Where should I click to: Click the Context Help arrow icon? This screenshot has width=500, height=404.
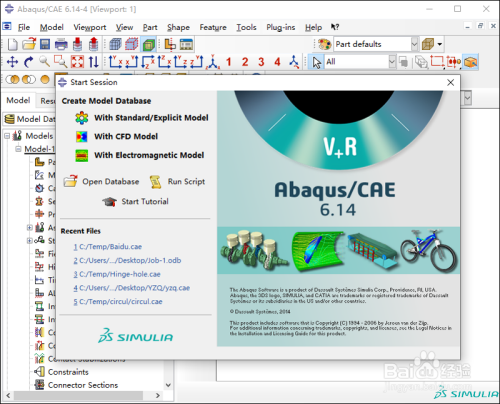click(335, 27)
